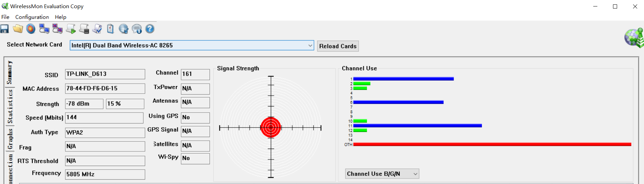Switch to the Graphs side tab

pyautogui.click(x=10, y=139)
